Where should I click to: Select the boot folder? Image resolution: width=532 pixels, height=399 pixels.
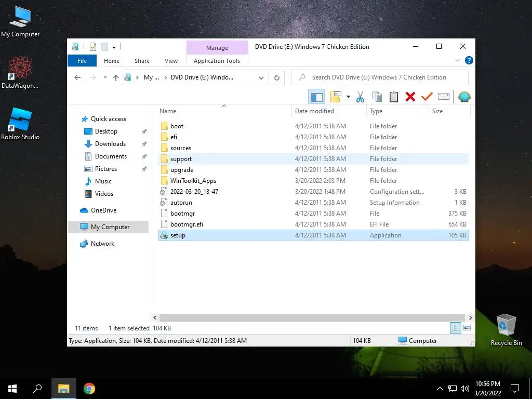(x=313, y=126)
